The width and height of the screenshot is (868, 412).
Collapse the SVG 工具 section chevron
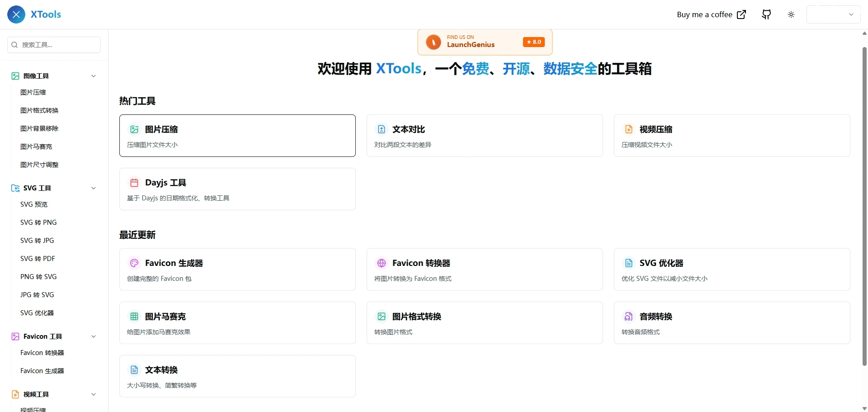[94, 188]
